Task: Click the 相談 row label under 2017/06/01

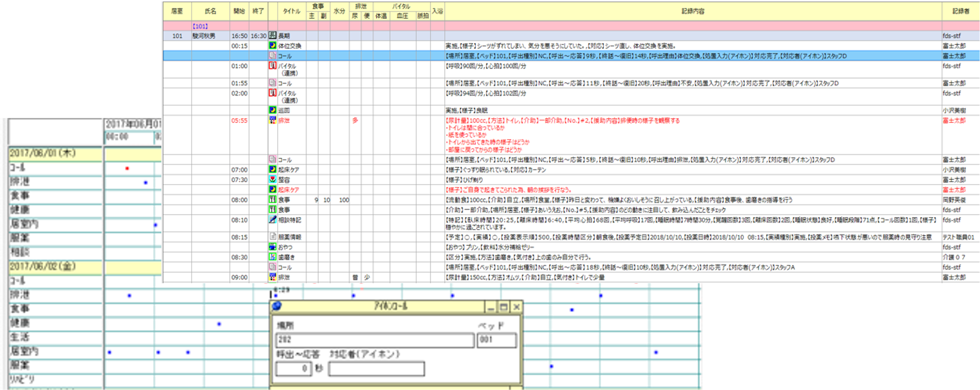Action: pyautogui.click(x=20, y=252)
